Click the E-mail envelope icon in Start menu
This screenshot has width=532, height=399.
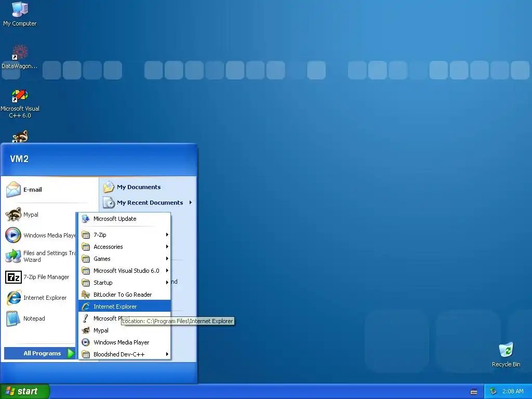click(13, 190)
